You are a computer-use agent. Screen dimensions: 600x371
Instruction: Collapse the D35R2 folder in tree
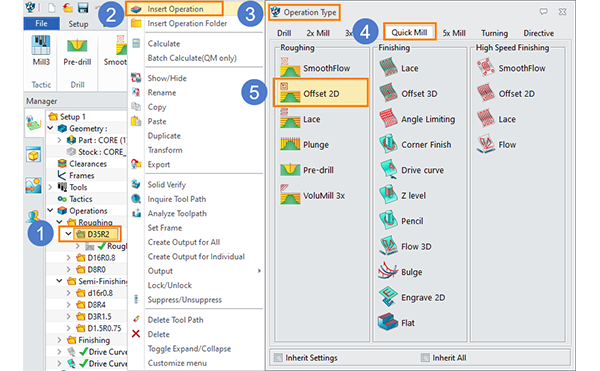(x=68, y=234)
